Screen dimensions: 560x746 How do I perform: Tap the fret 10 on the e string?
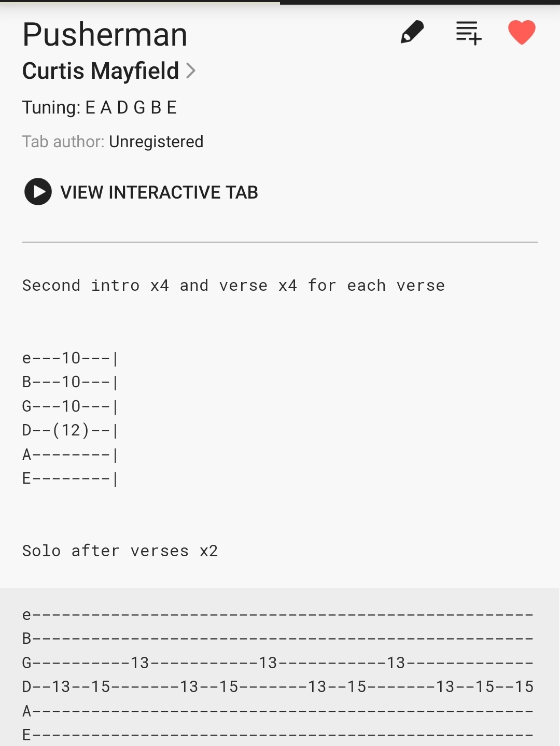71,358
